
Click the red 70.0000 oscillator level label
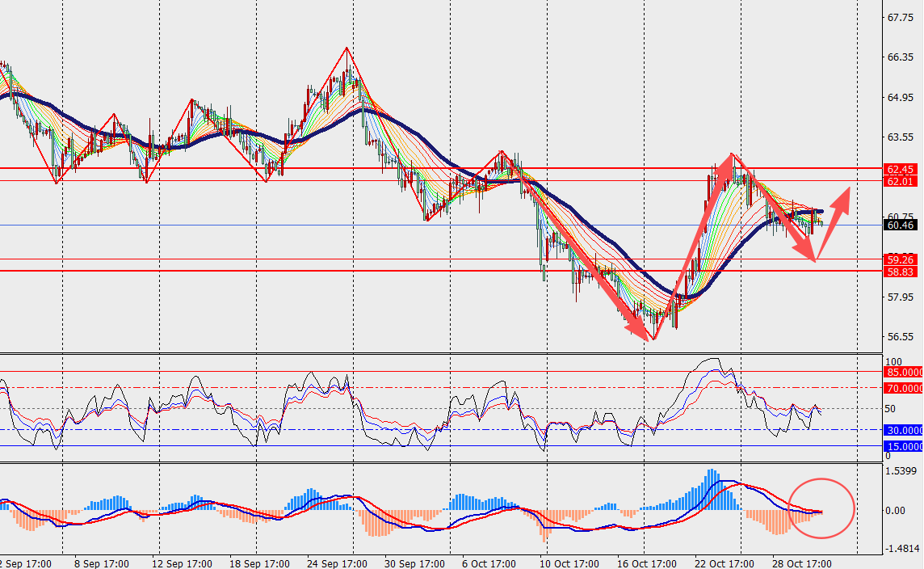pyautogui.click(x=903, y=388)
